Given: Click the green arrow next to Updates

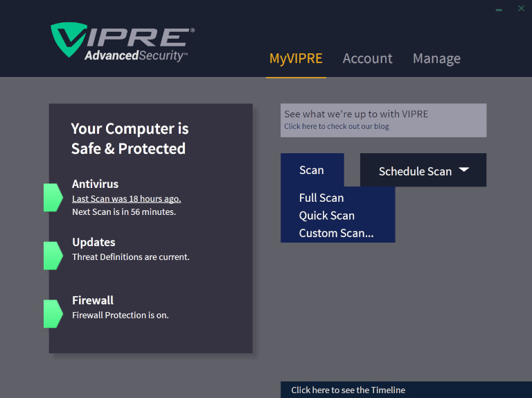Looking at the screenshot, I should (53, 255).
